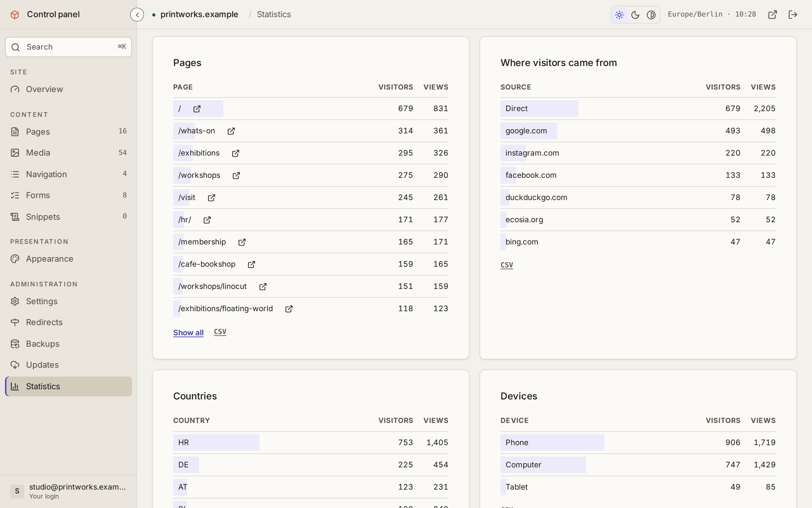Switch to dark theme (moon icon)
The height and width of the screenshot is (508, 812).
[x=635, y=15]
